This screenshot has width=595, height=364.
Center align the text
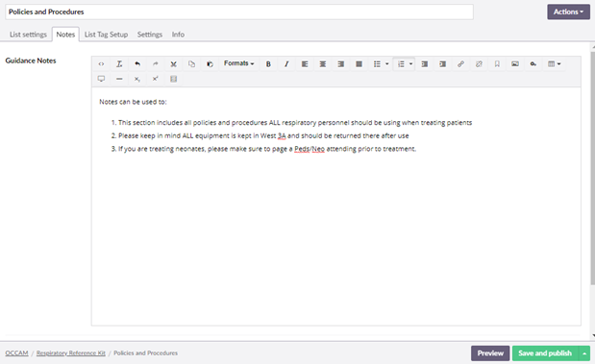(323, 64)
